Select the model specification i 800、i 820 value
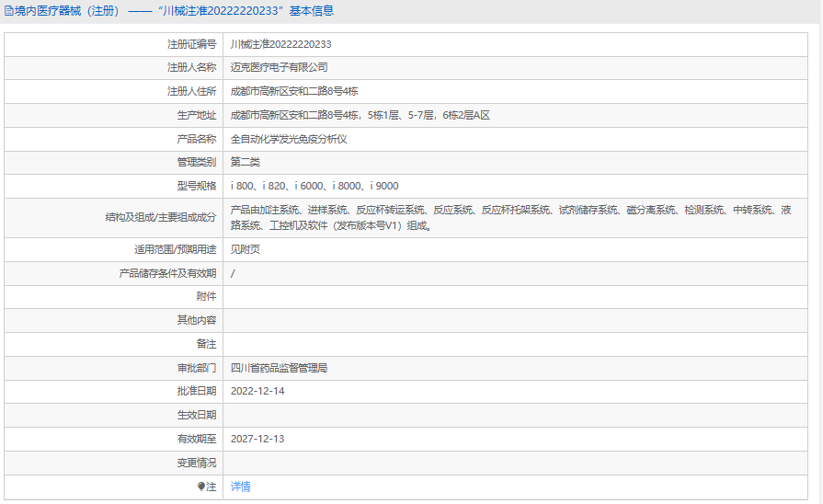Image resolution: width=823 pixels, height=504 pixels. click(x=314, y=186)
